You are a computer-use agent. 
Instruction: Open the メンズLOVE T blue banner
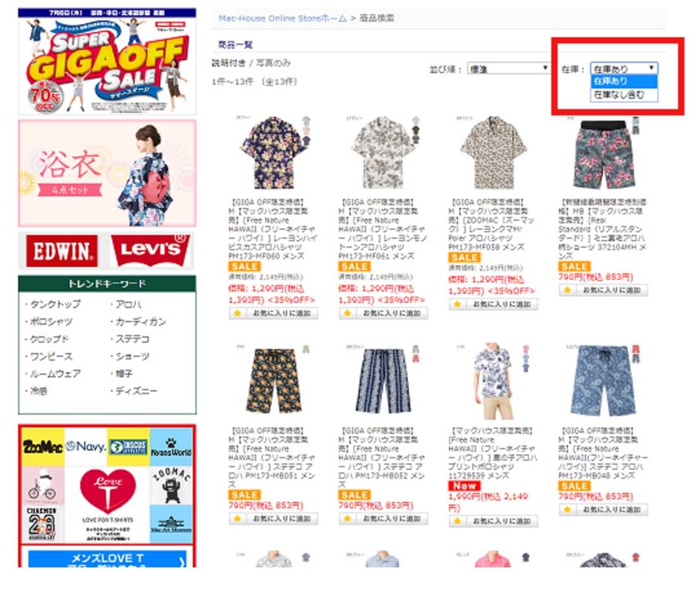click(x=107, y=558)
